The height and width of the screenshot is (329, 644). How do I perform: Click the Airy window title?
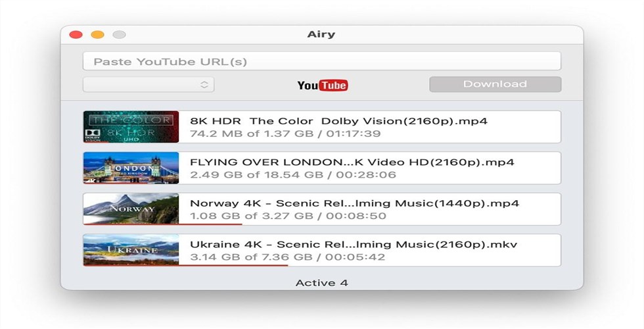coord(321,34)
